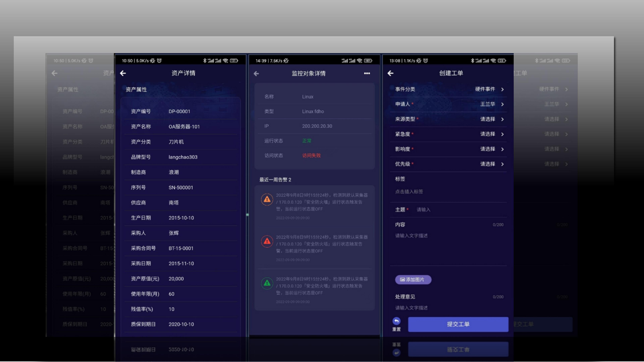This screenshot has height=362, width=644.
Task: Tap 点击插入标签 tag field
Action: click(x=409, y=192)
